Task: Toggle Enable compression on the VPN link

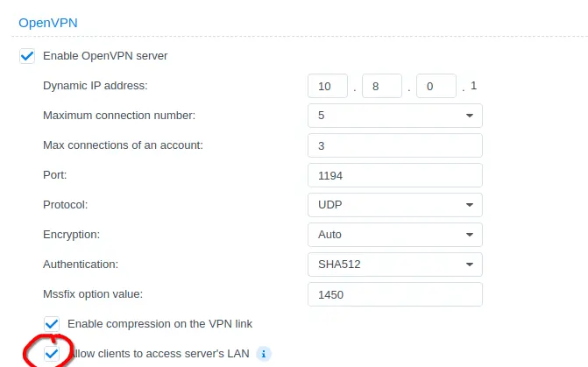Action: (52, 324)
